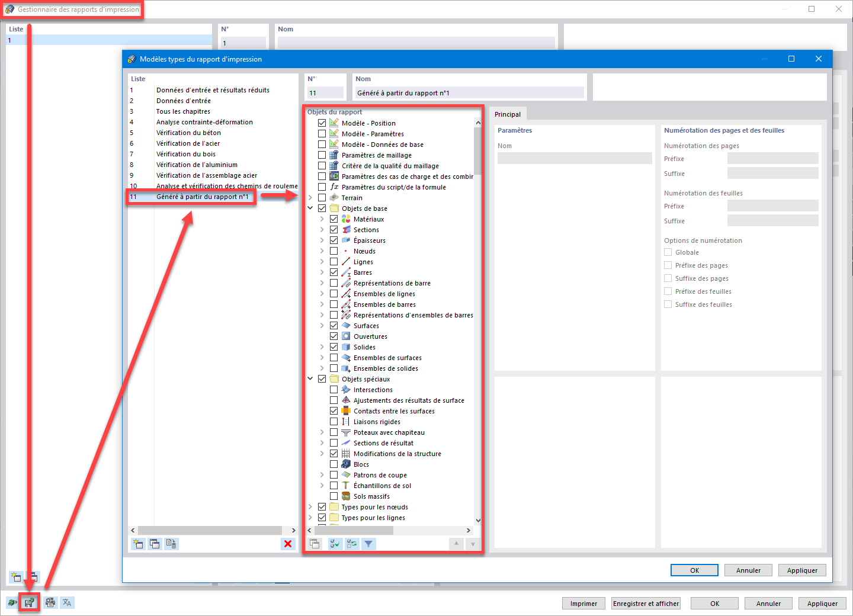
Task: Open the language selection 文A icon
Action: click(67, 602)
